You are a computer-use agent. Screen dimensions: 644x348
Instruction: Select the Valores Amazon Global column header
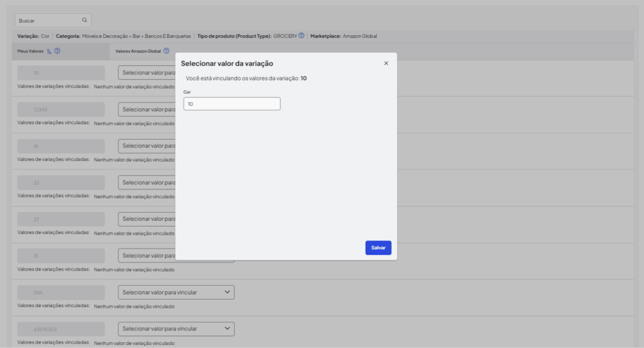138,51
